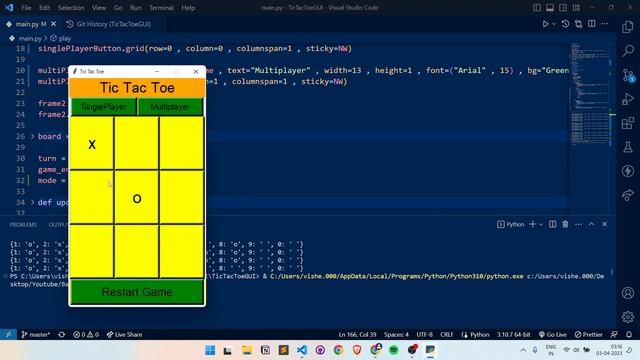Screen dimensions: 640x360
Task: Expand folded code at line 26
Action: pos(33,136)
